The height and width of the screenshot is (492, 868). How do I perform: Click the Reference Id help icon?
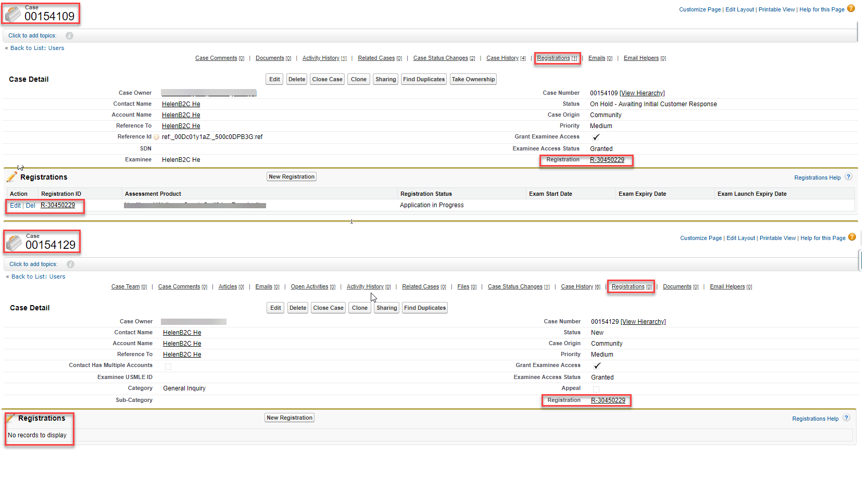point(156,137)
